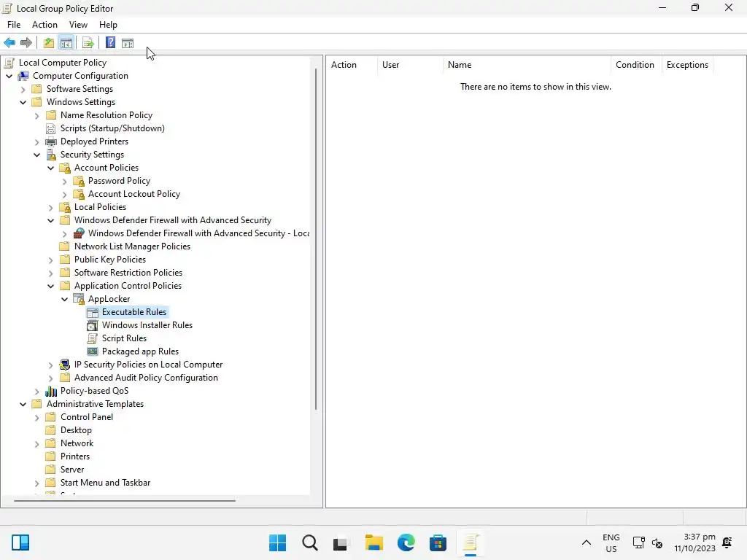This screenshot has height=560, width=747.
Task: Click the Security Settings lock icon
Action: point(51,155)
